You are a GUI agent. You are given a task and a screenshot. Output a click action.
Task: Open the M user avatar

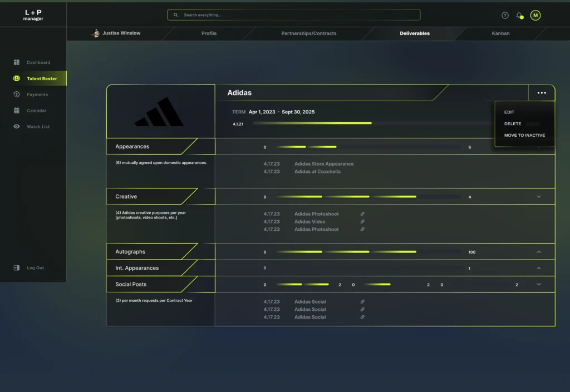[535, 15]
